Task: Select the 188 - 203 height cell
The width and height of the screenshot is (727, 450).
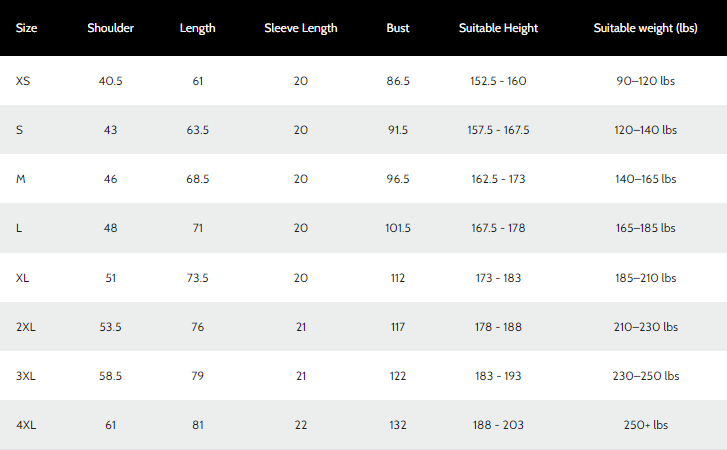Action: pos(498,425)
